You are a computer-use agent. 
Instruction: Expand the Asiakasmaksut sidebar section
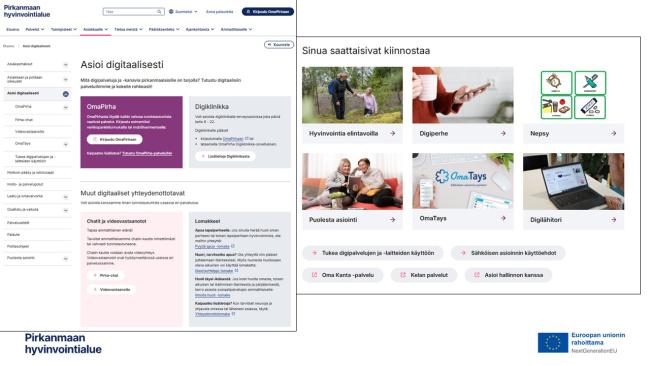65,65
